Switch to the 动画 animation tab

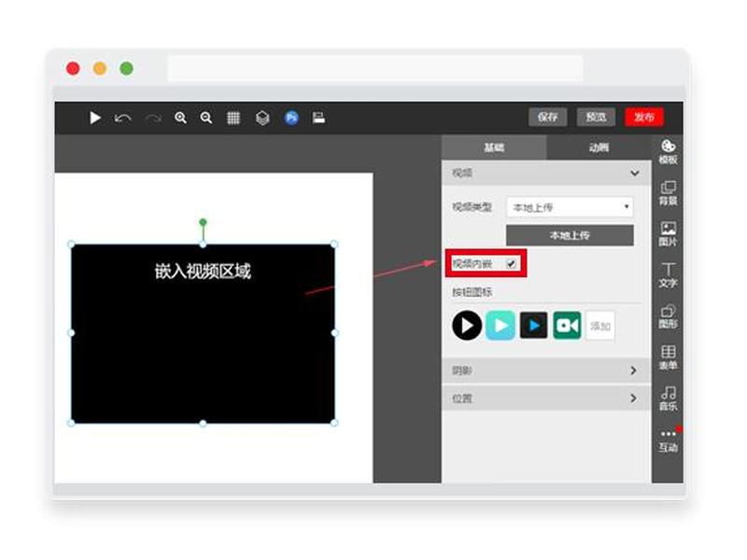coord(599,147)
